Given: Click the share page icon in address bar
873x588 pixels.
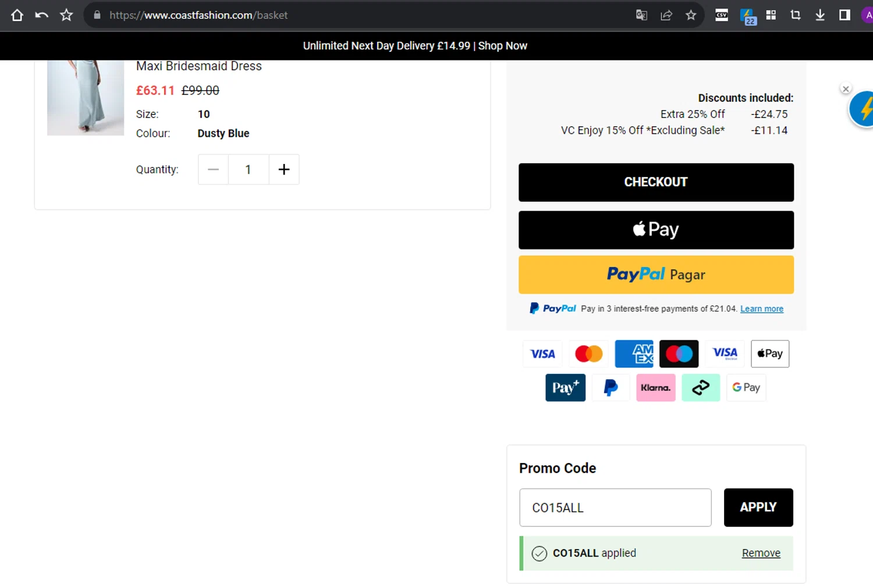Looking at the screenshot, I should coord(666,15).
